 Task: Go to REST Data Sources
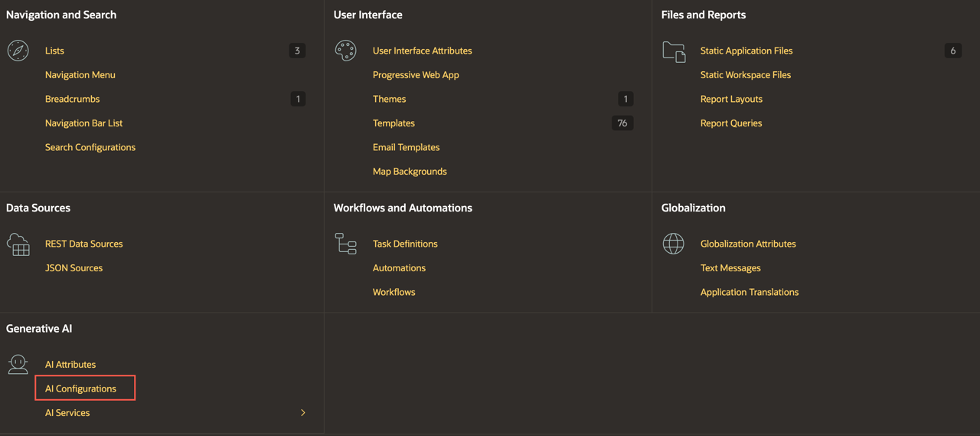point(83,244)
